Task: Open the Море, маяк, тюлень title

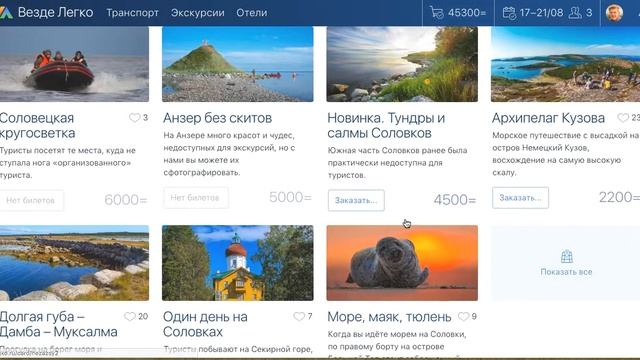Action: point(389,317)
